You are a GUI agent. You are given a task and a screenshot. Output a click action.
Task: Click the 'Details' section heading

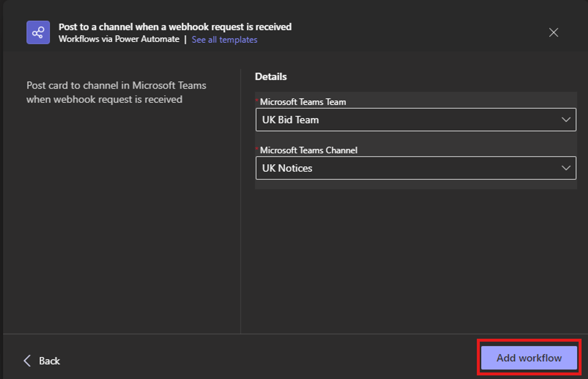pos(270,77)
